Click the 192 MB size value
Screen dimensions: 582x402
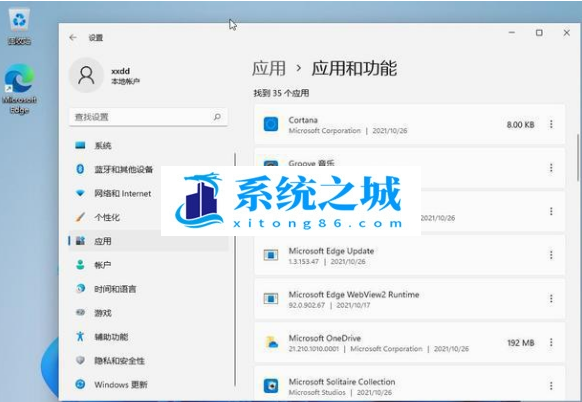[520, 343]
